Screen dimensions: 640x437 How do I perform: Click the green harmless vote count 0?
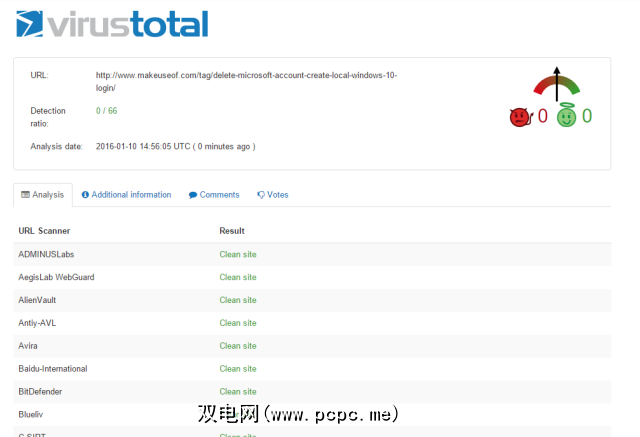click(587, 116)
